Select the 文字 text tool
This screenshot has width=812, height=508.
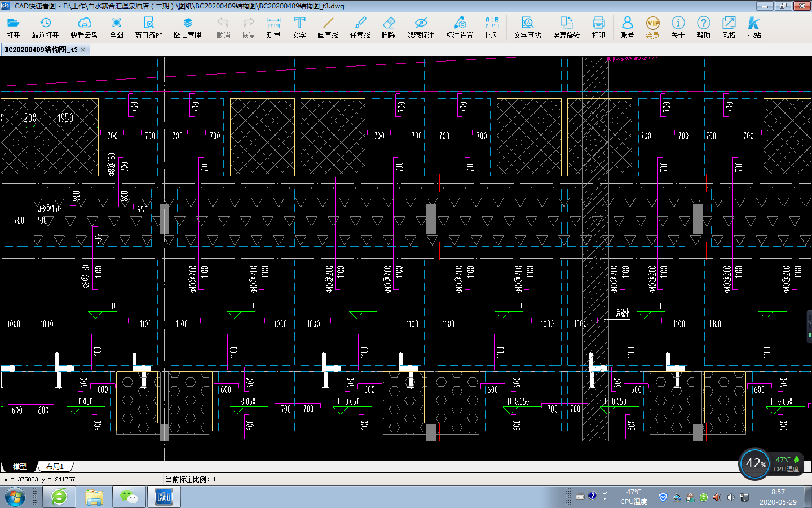tap(299, 27)
